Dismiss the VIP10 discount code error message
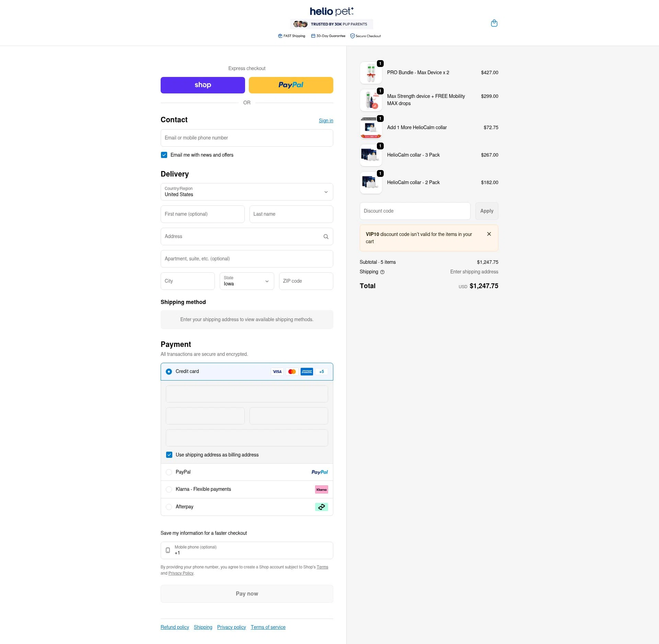Screen dimensions: 659x644 point(489,234)
